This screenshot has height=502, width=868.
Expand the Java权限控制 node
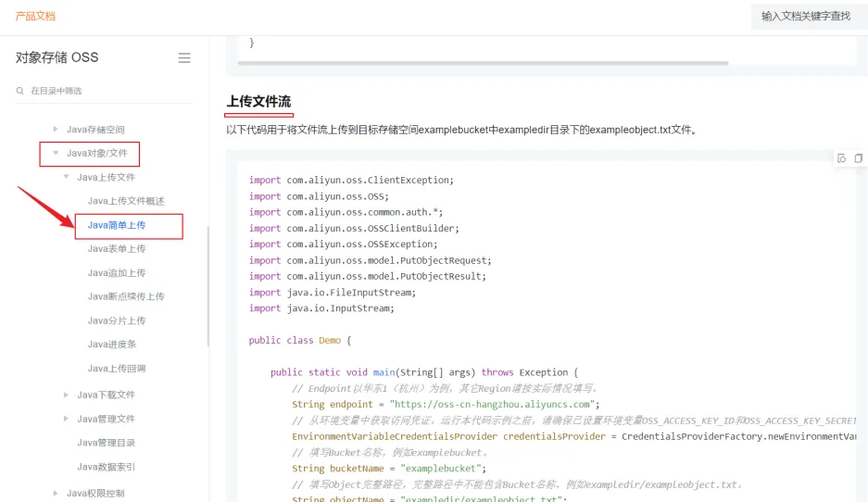56,494
